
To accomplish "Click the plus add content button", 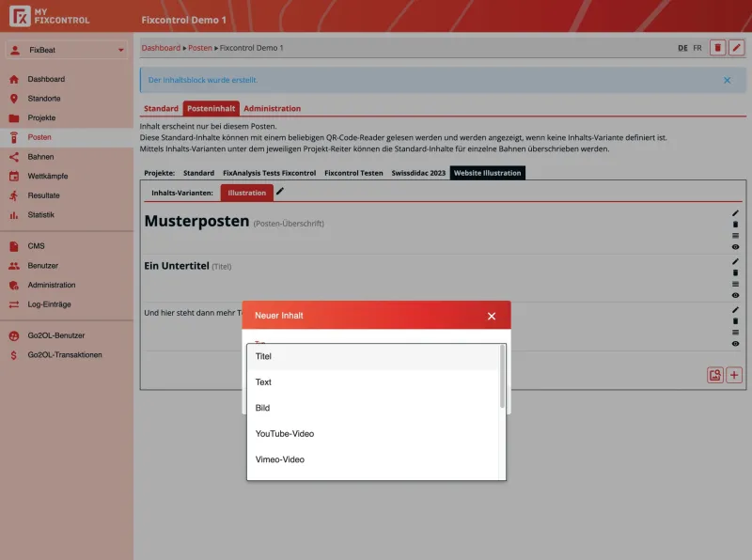I will tap(734, 375).
